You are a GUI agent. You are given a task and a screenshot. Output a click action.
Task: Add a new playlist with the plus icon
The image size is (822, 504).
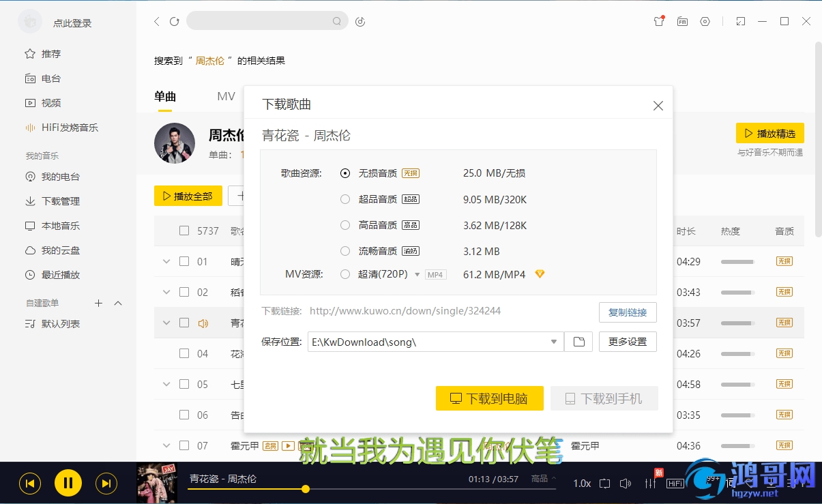coord(98,303)
